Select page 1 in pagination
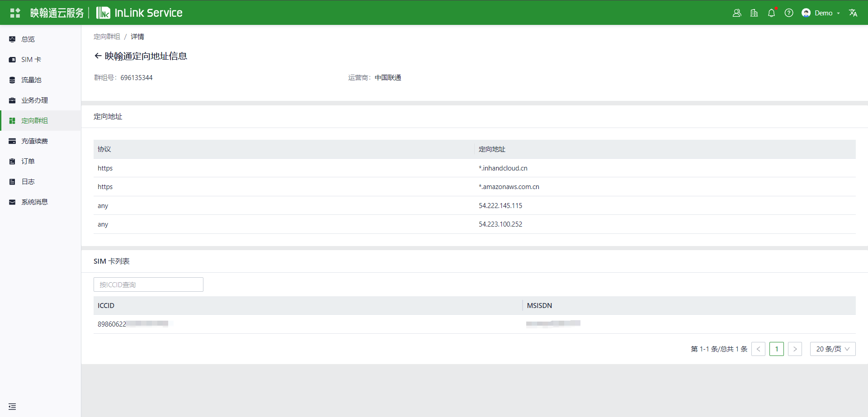Viewport: 868px width, 417px height. pos(777,349)
